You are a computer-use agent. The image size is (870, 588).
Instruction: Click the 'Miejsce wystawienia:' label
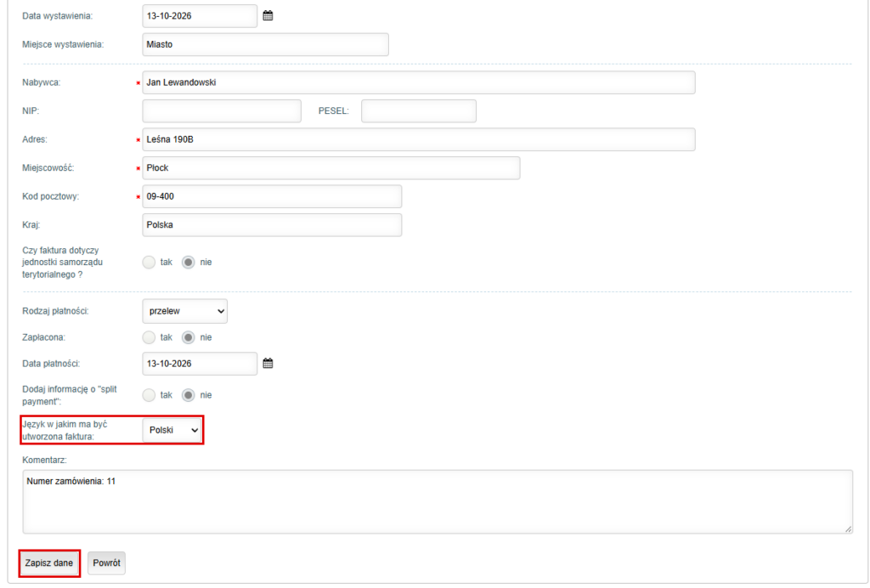pyautogui.click(x=63, y=44)
